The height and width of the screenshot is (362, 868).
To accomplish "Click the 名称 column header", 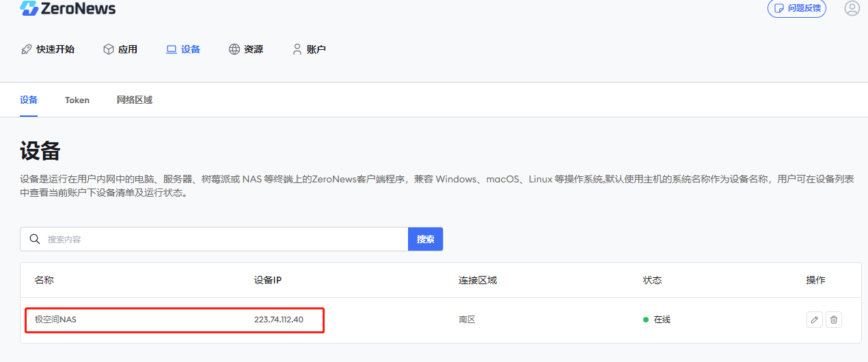I will pyautogui.click(x=44, y=280).
